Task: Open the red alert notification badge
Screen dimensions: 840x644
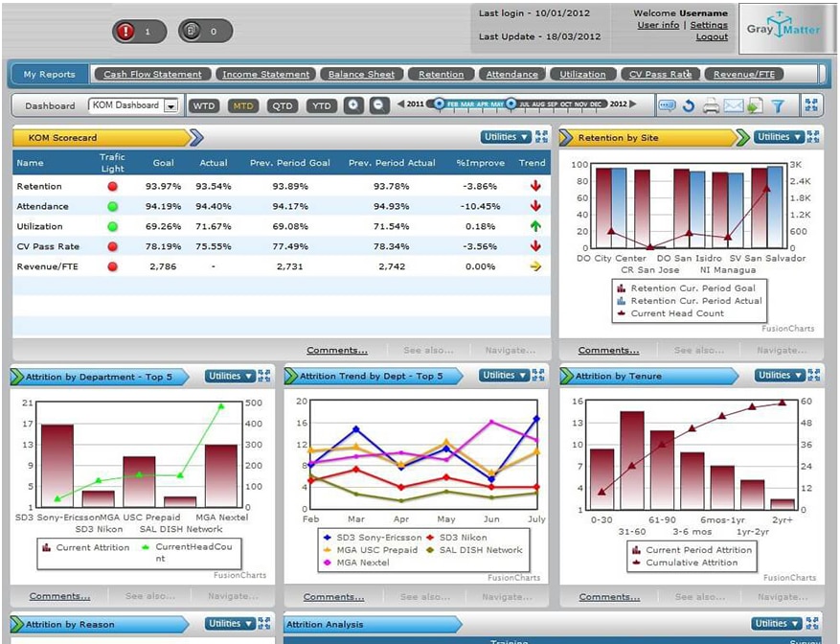Action: 139,31
